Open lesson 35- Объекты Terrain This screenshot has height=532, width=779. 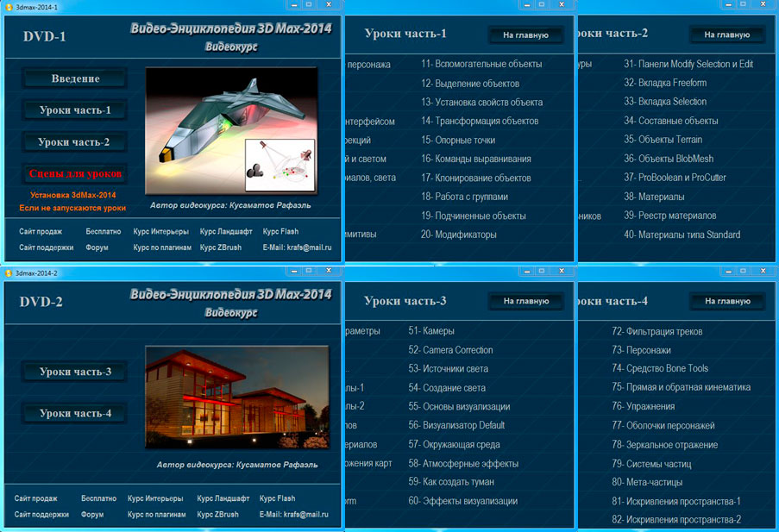point(663,140)
